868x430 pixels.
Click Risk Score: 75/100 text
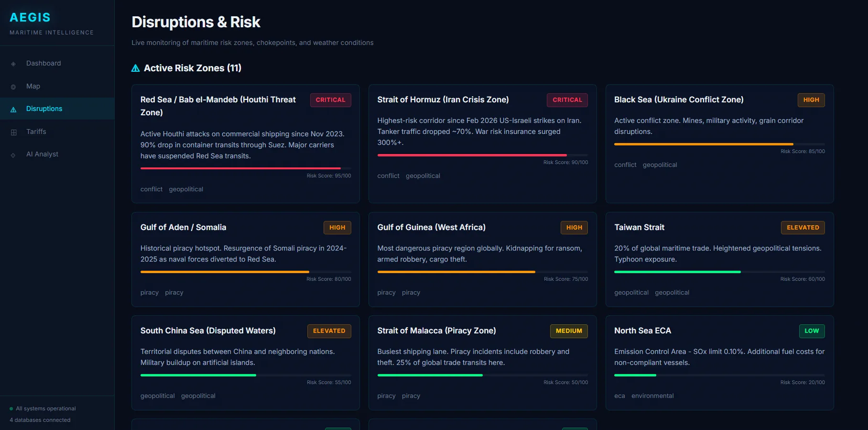[x=566, y=279]
